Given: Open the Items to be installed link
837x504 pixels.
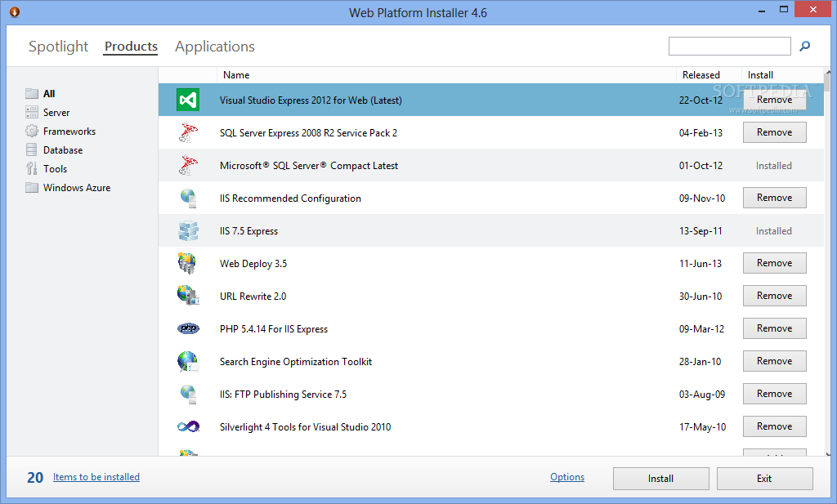Looking at the screenshot, I should (96, 477).
